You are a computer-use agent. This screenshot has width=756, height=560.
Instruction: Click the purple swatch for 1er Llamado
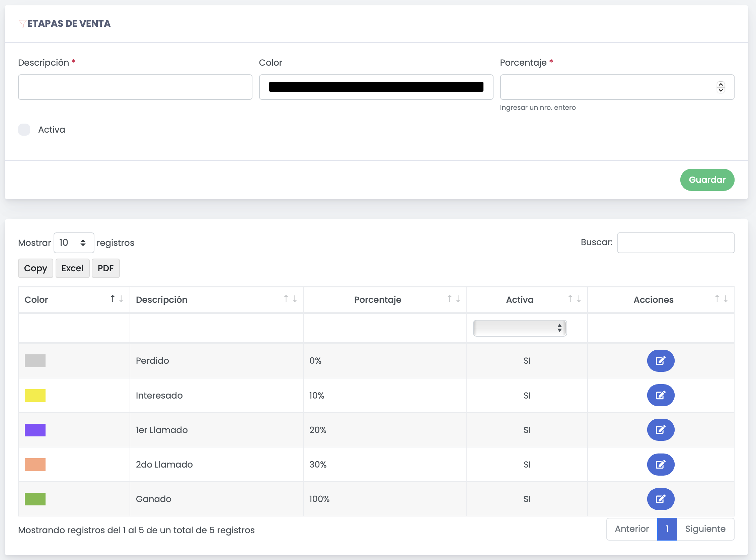[35, 430]
